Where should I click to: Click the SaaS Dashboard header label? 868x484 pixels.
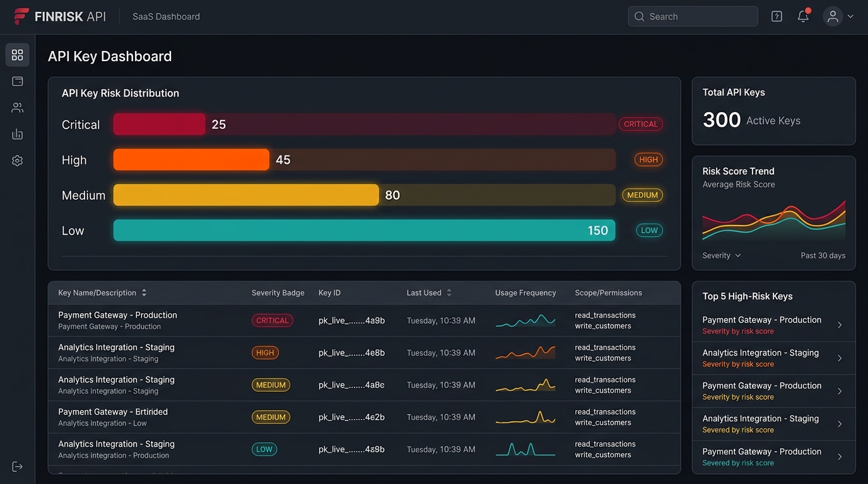tap(166, 16)
